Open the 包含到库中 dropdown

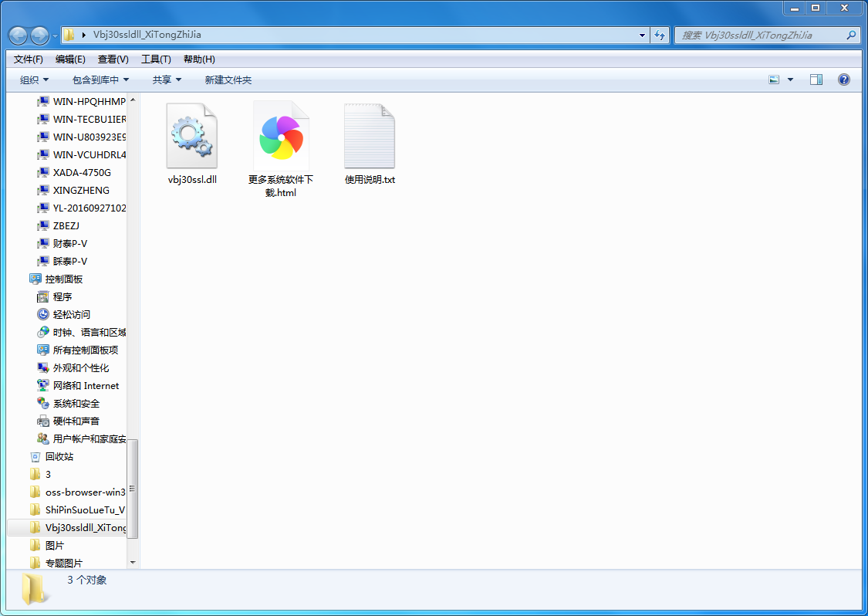[101, 80]
